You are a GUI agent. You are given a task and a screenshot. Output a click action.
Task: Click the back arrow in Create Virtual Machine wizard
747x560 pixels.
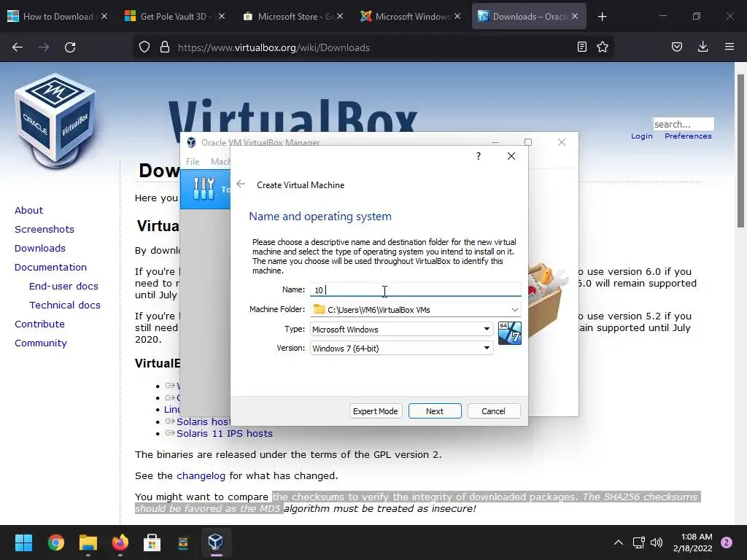click(241, 184)
